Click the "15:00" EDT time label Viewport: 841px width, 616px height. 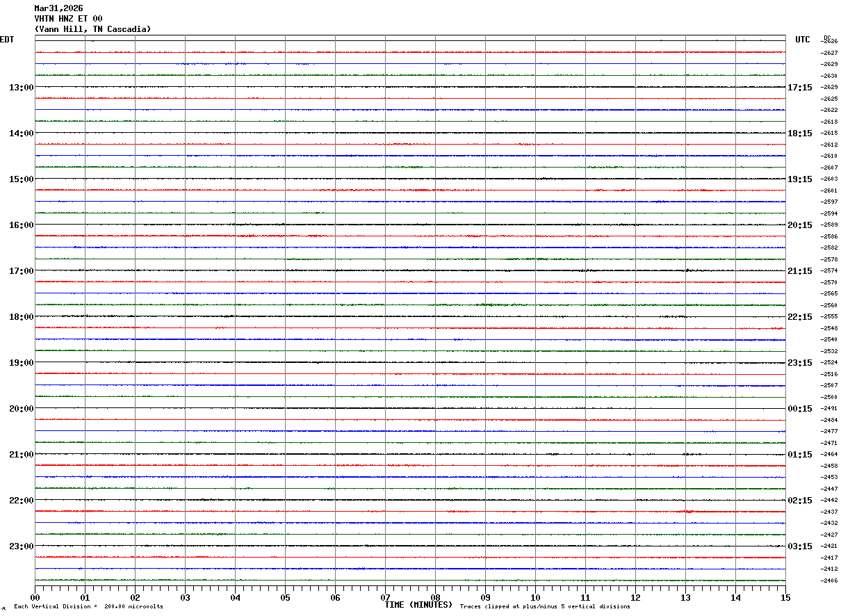pyautogui.click(x=22, y=179)
